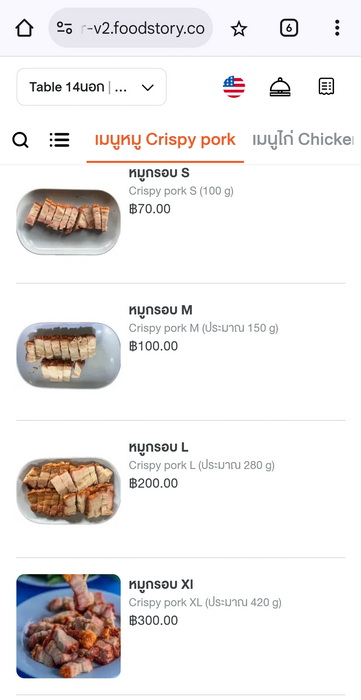Tap the Crispy pork L plate image
Viewport: 361px width, 700px height.
pyautogui.click(x=68, y=491)
